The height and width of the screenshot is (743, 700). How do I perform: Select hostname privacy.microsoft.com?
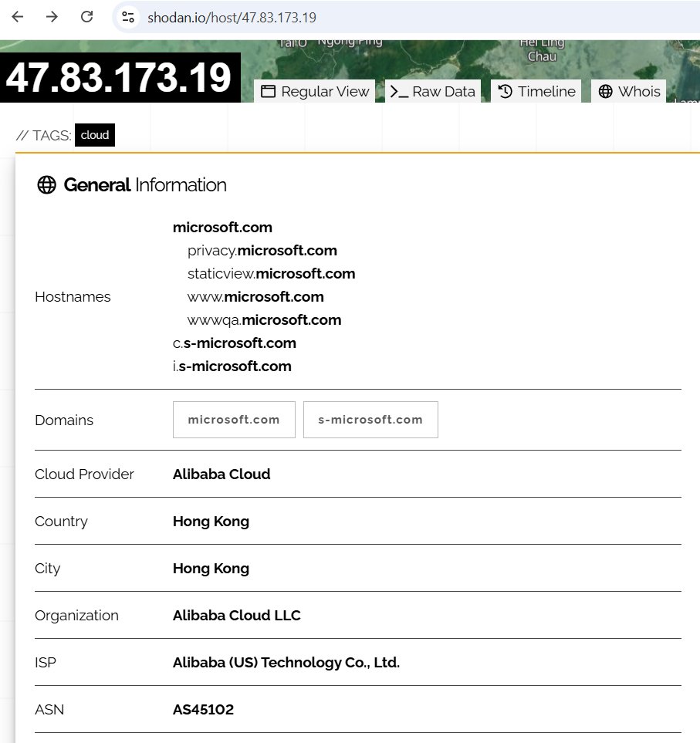coord(262,251)
